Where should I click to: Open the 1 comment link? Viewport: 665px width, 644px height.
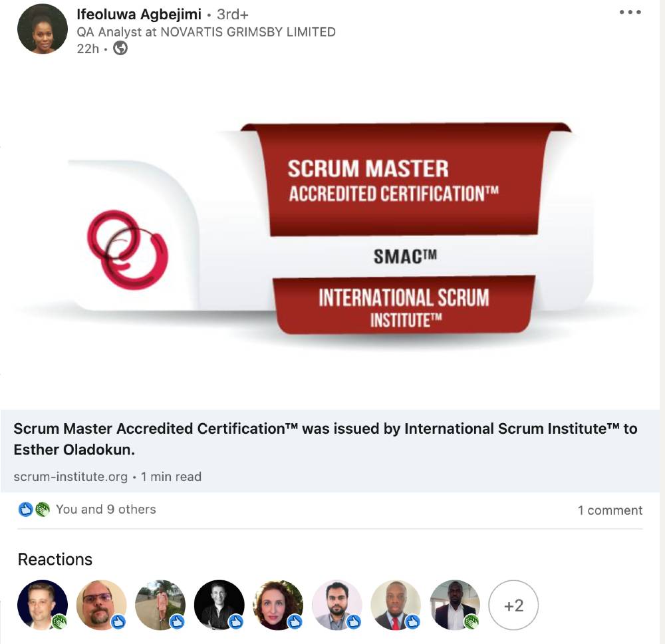pos(610,510)
